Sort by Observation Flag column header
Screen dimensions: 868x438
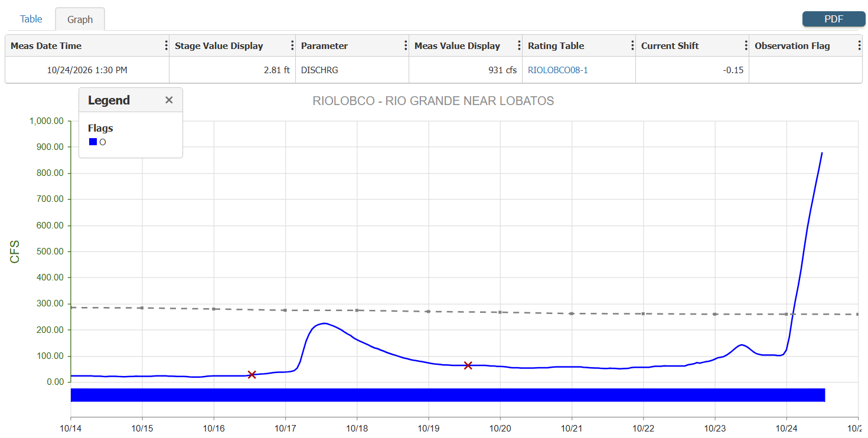(792, 46)
